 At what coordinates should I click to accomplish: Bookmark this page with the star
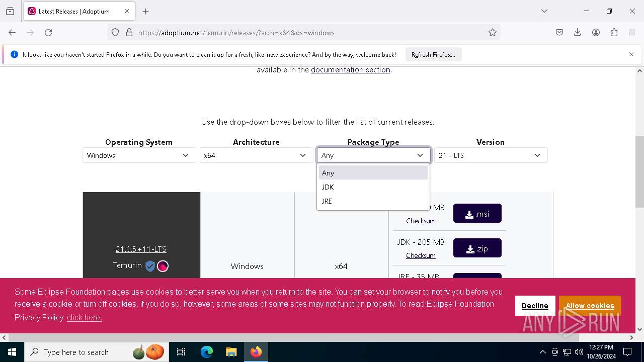click(x=493, y=33)
